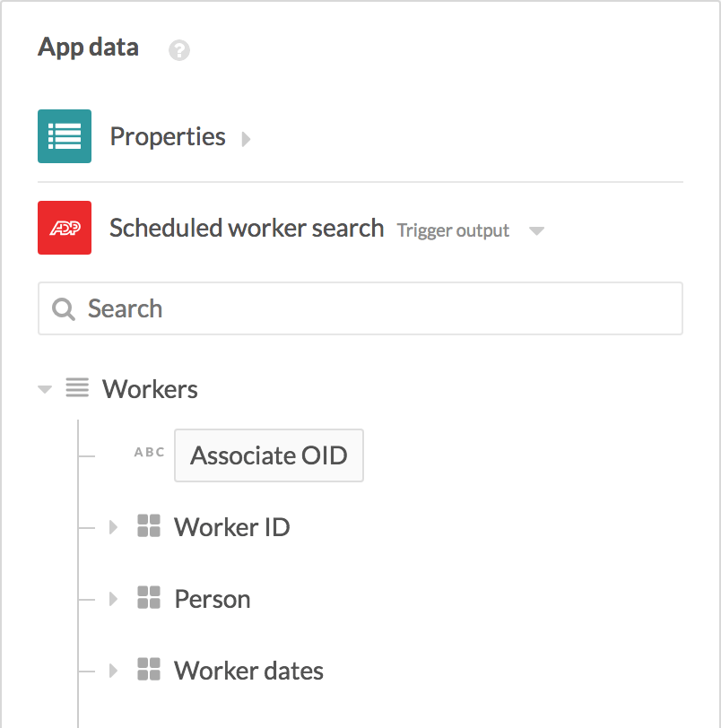The image size is (721, 728).
Task: Click the list icon beside Workers
Action: point(77,388)
